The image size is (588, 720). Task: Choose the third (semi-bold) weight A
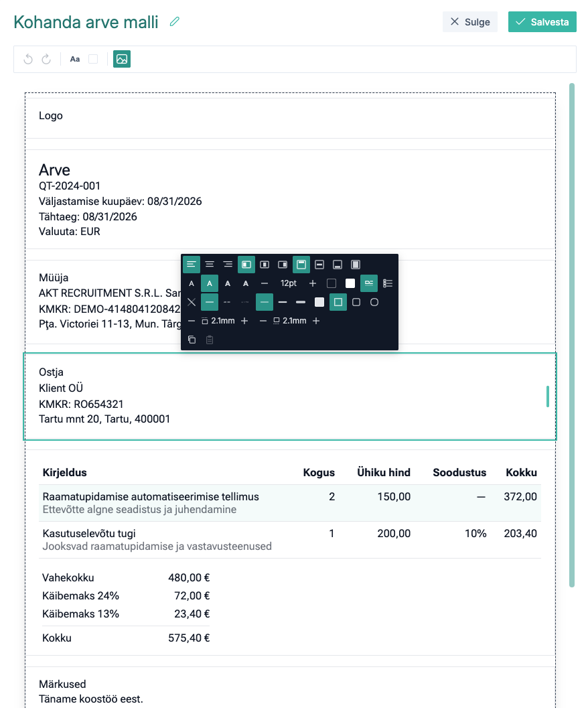pyautogui.click(x=228, y=283)
